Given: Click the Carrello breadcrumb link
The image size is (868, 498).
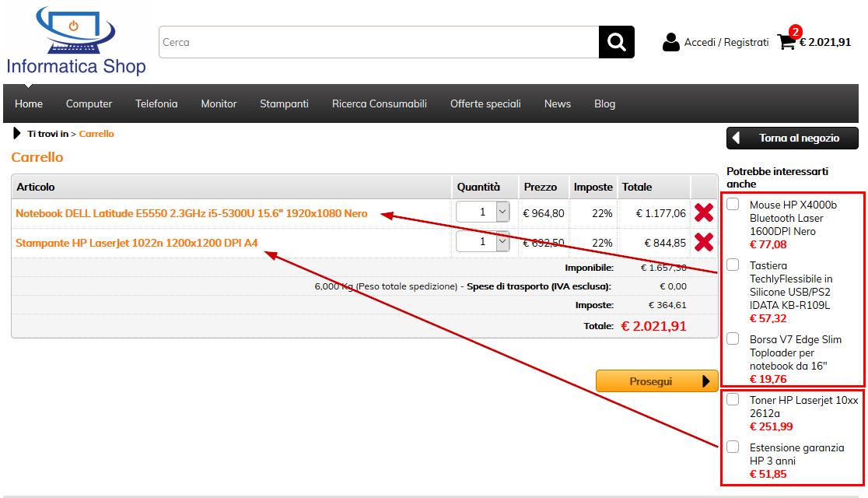Looking at the screenshot, I should point(96,134).
